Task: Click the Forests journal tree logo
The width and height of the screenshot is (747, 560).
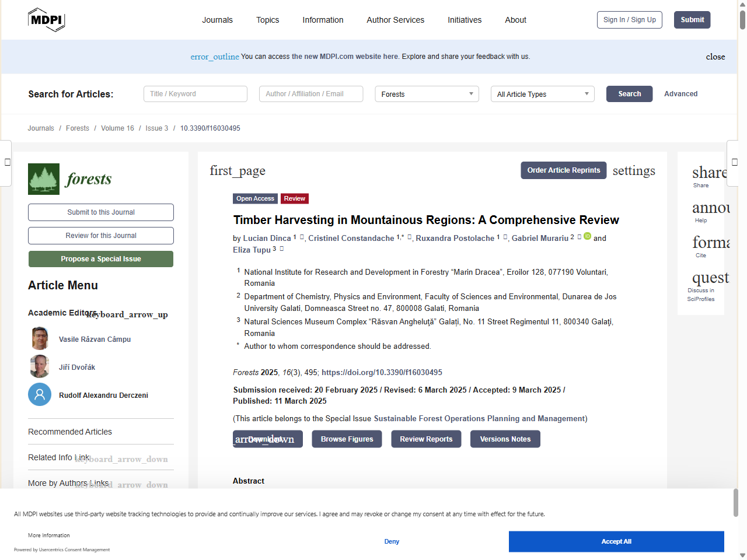Action: coord(44,179)
